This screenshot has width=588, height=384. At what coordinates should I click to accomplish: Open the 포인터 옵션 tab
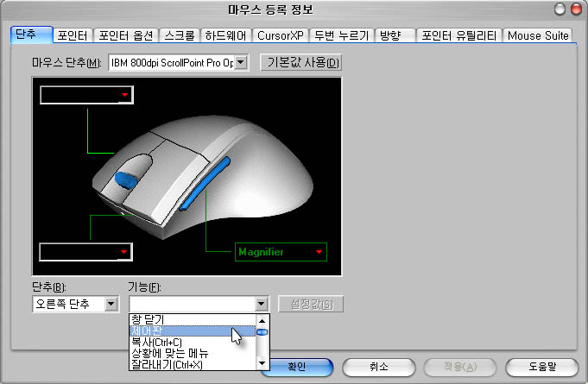tap(126, 35)
